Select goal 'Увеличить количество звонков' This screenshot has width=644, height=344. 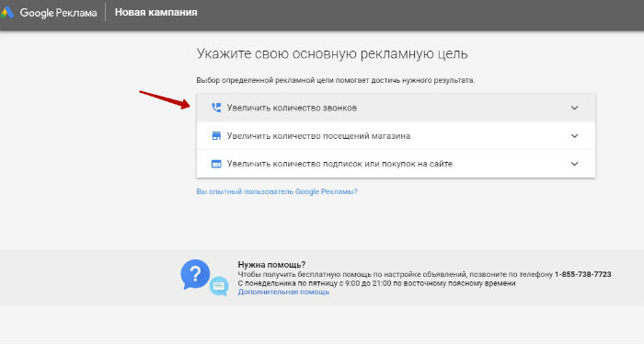click(x=396, y=108)
